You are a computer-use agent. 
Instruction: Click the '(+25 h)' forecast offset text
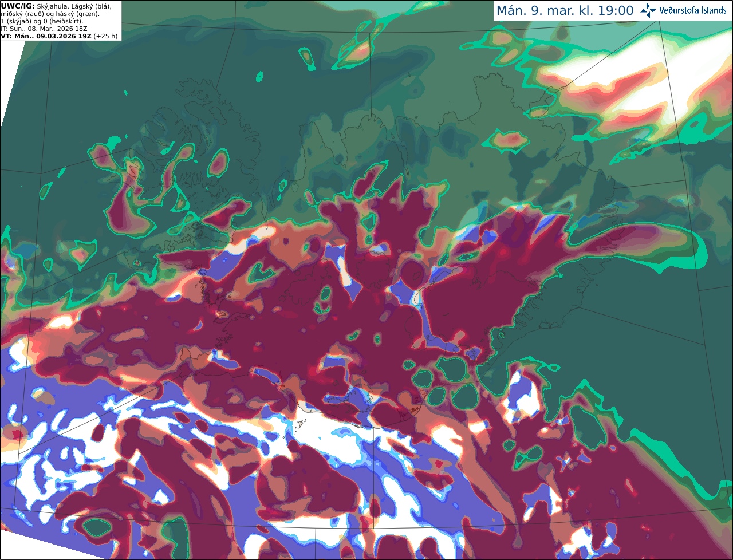(x=106, y=36)
